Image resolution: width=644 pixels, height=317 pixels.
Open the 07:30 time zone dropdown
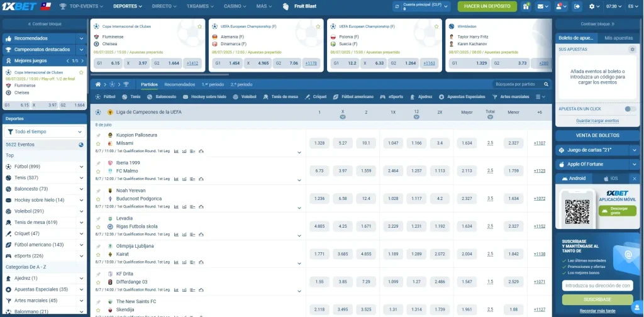(614, 6)
